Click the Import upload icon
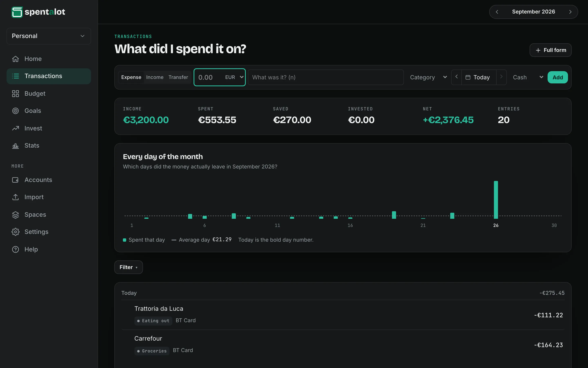The height and width of the screenshot is (368, 588). [x=16, y=197]
